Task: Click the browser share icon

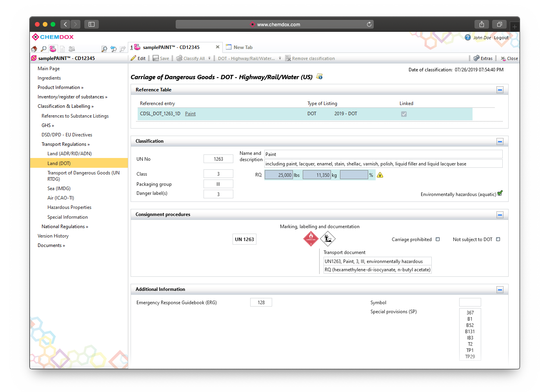Action: coord(482,24)
